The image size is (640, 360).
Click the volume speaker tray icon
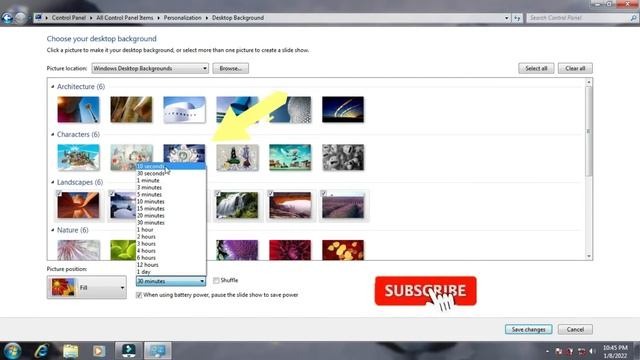592,351
